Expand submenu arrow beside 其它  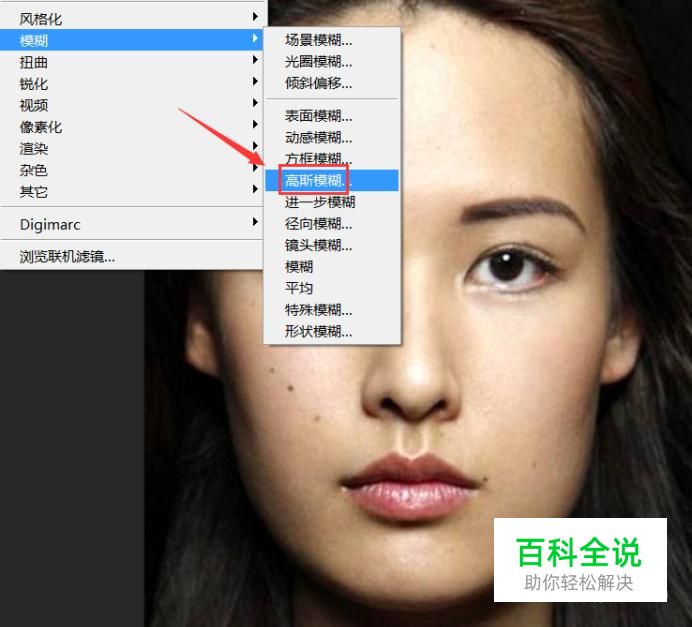tap(255, 189)
